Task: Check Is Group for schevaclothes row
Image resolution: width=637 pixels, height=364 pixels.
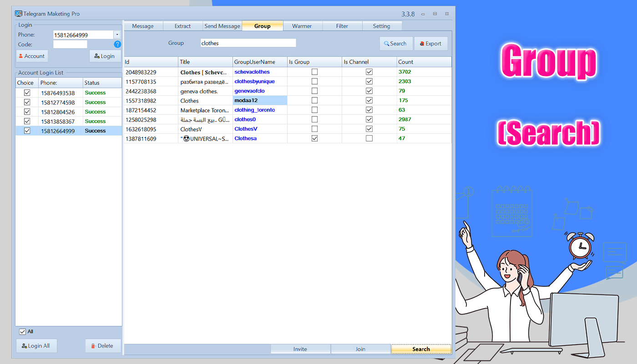Action: [314, 72]
